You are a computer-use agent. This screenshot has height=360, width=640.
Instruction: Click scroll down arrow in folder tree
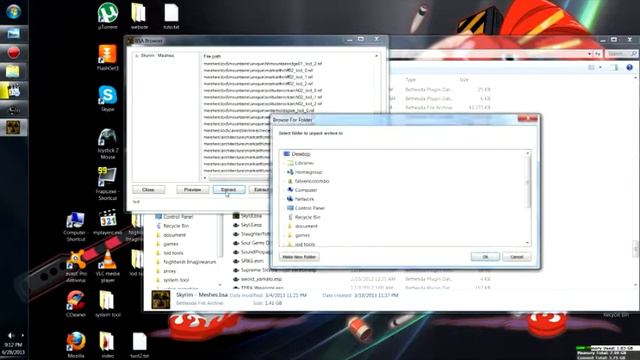(527, 243)
